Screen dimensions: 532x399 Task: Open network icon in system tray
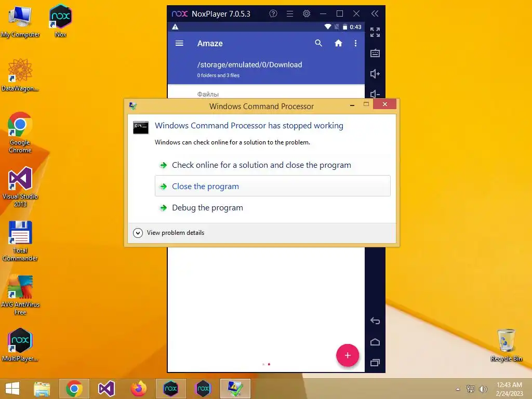(x=471, y=389)
